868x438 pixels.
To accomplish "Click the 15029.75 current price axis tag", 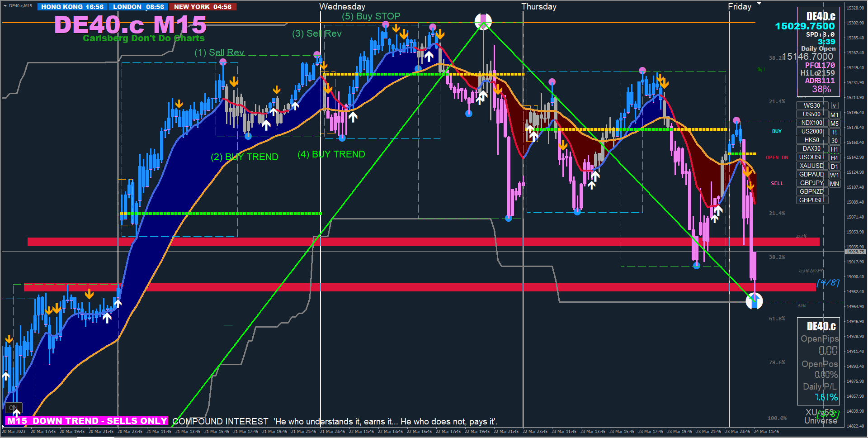I will click(x=855, y=252).
